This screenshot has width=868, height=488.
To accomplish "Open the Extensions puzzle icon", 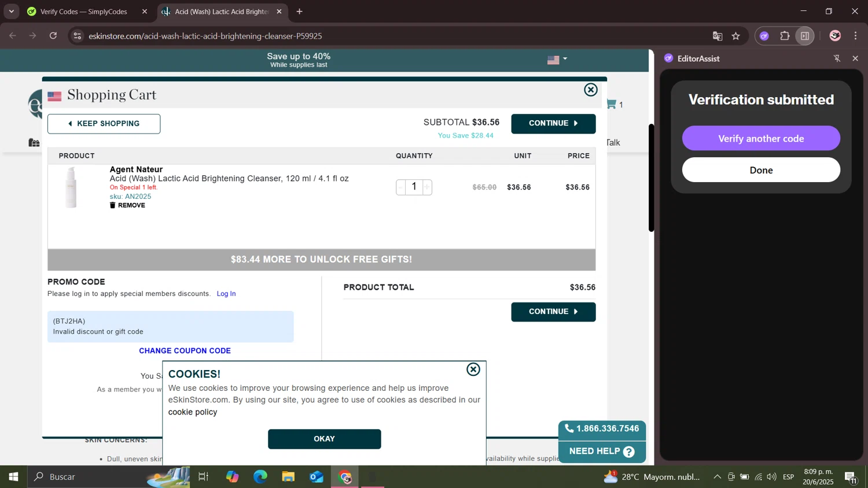I will tap(785, 36).
